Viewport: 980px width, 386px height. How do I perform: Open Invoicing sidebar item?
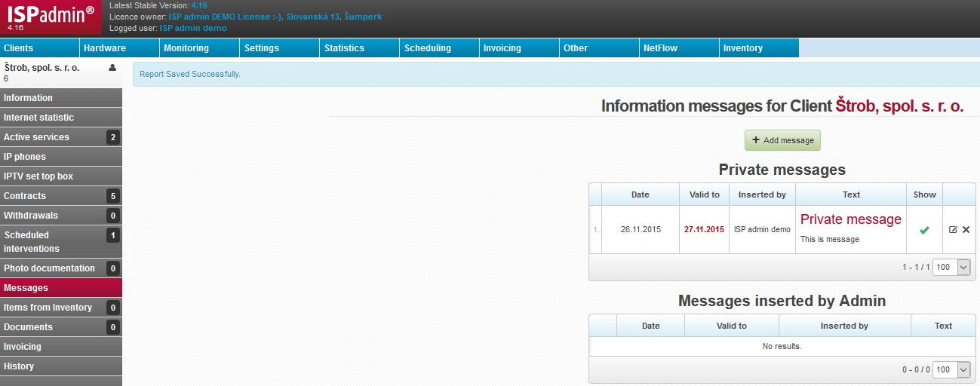click(x=61, y=347)
